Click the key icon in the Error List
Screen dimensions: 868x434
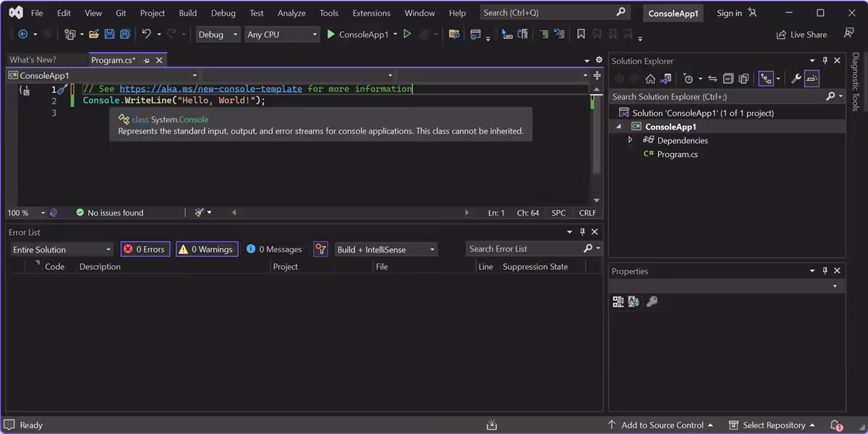coord(320,249)
